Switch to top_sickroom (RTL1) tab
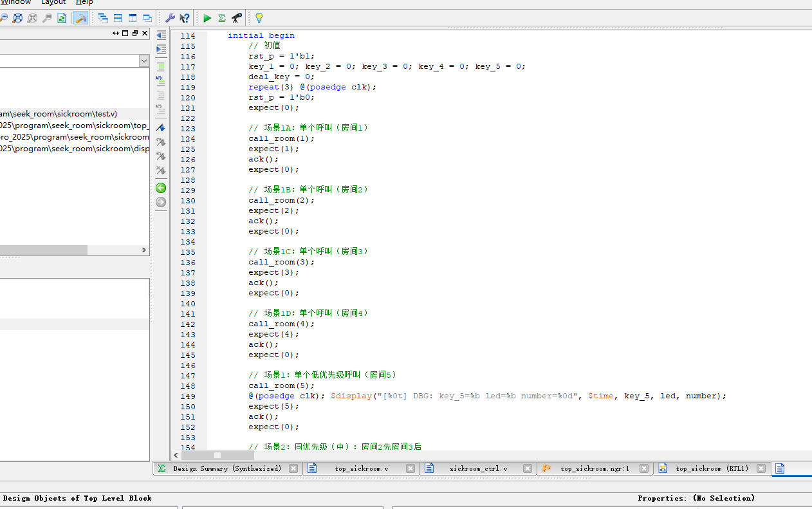 pos(712,468)
